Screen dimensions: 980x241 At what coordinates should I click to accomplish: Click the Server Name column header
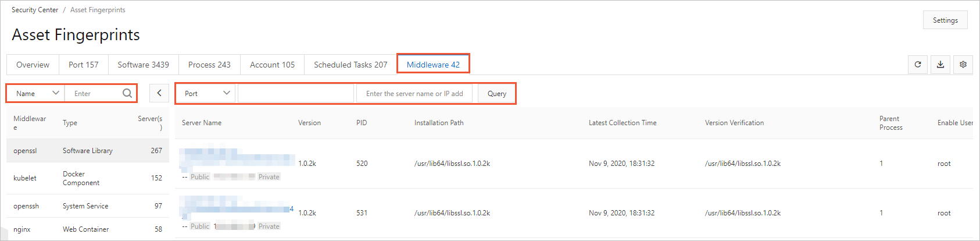[202, 123]
